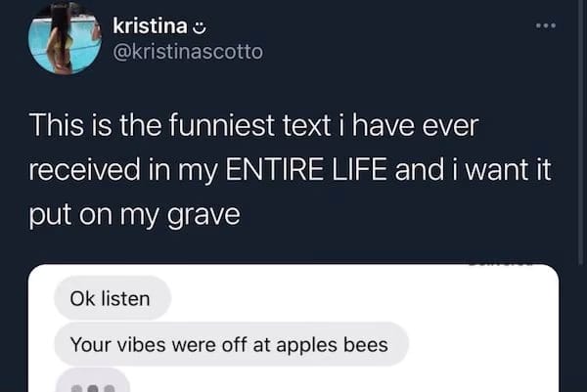Open the kristina display name profile

pyautogui.click(x=150, y=26)
